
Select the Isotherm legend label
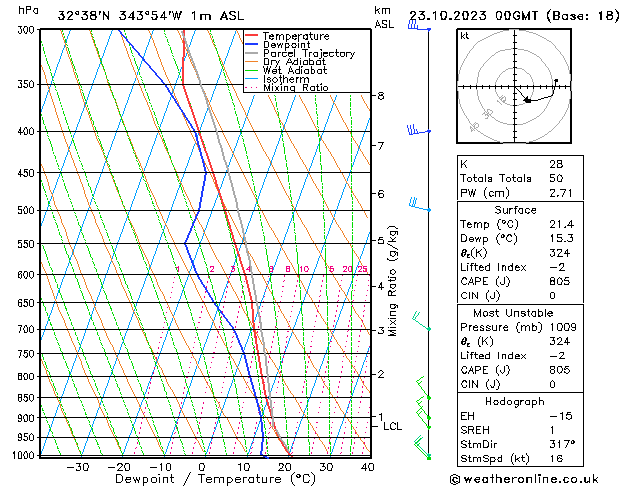[286, 79]
